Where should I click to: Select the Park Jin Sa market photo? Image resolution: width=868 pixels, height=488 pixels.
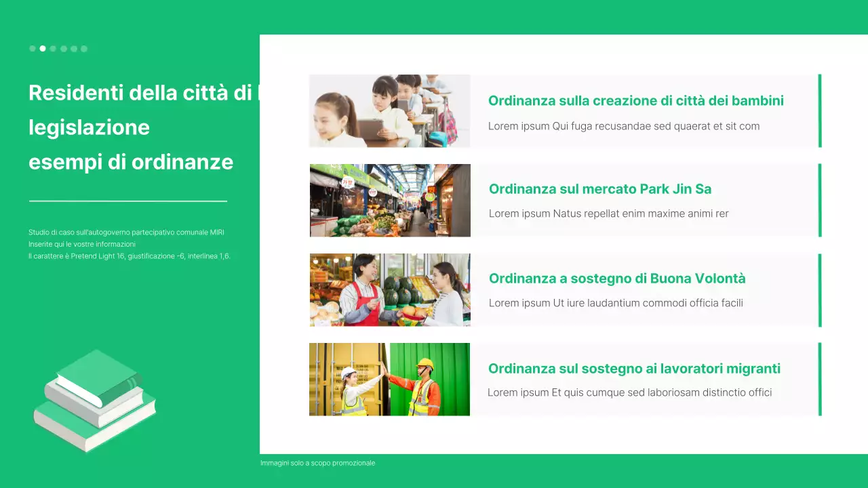coord(389,200)
